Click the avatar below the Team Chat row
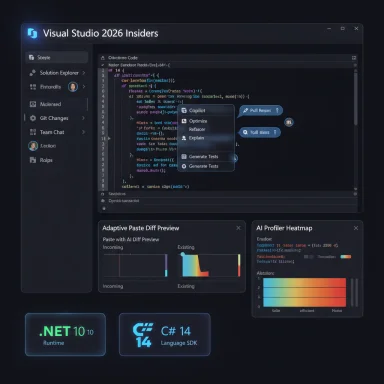Screen dimensions: 384x384 click(33, 146)
